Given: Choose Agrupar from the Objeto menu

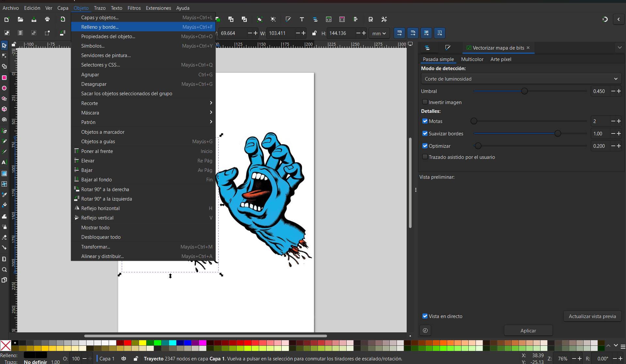Looking at the screenshot, I should 90,74.
